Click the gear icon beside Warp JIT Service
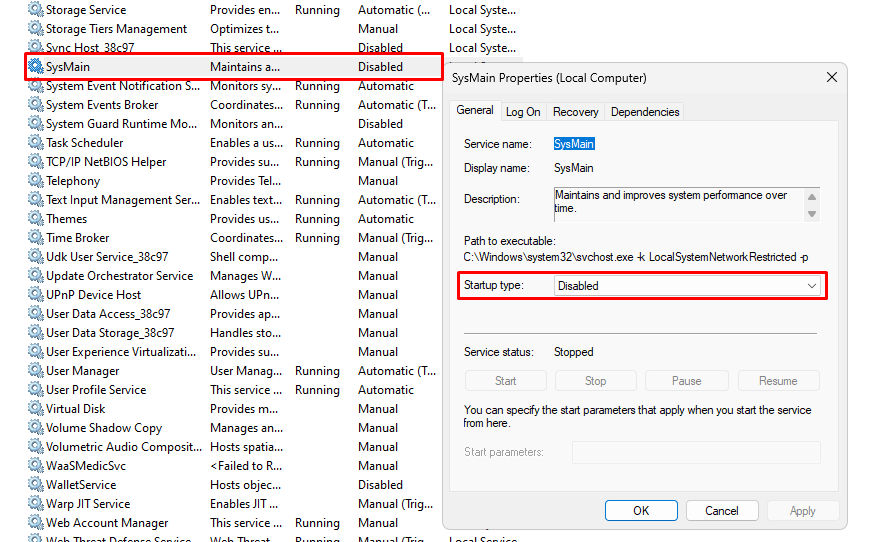The image size is (876, 542). (x=36, y=503)
